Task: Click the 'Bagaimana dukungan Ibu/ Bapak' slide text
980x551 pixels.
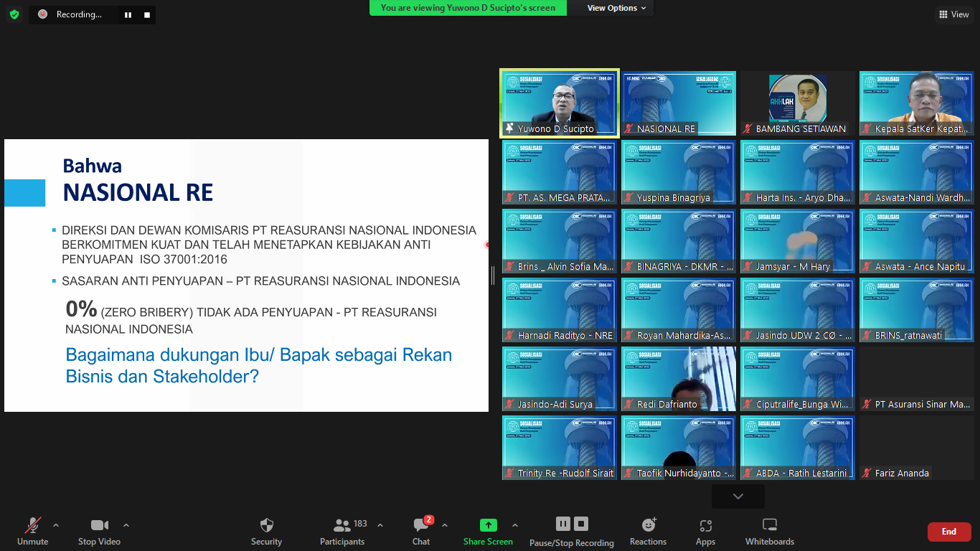Action: 259,365
